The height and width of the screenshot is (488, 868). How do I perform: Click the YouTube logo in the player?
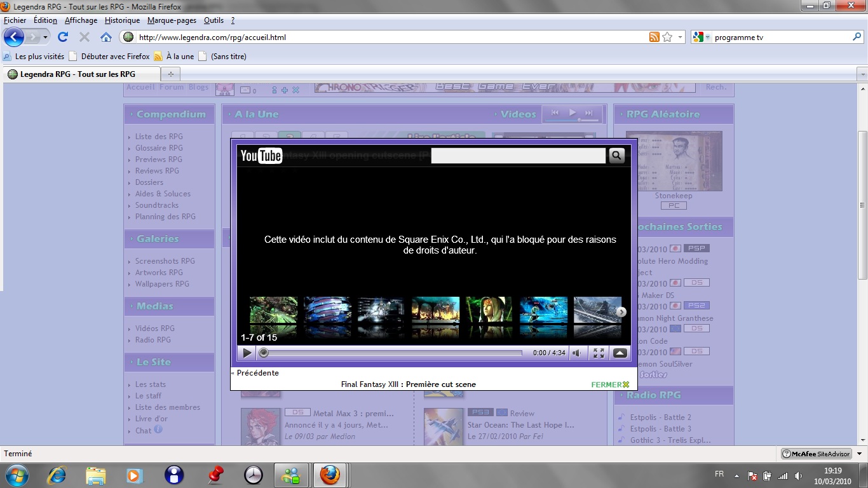[261, 156]
